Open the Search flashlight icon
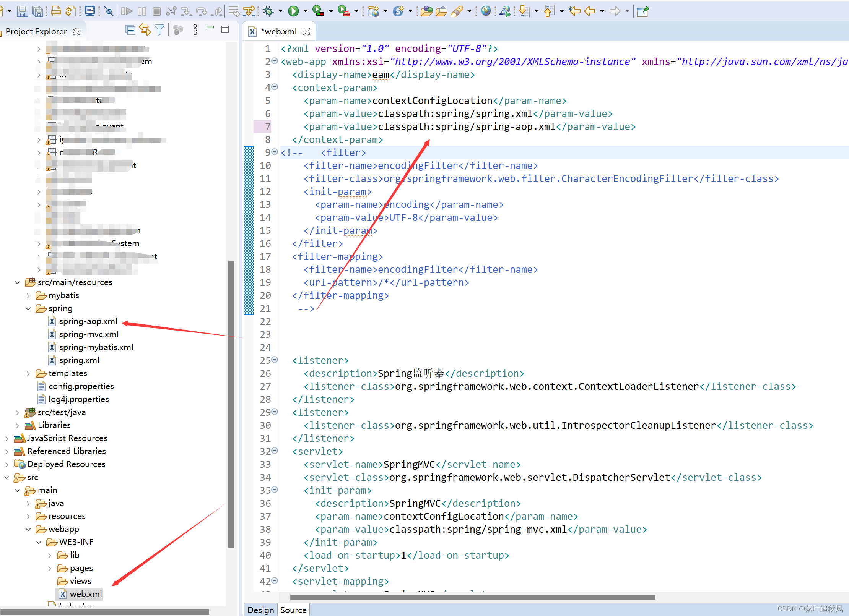This screenshot has height=616, width=849. point(457,11)
